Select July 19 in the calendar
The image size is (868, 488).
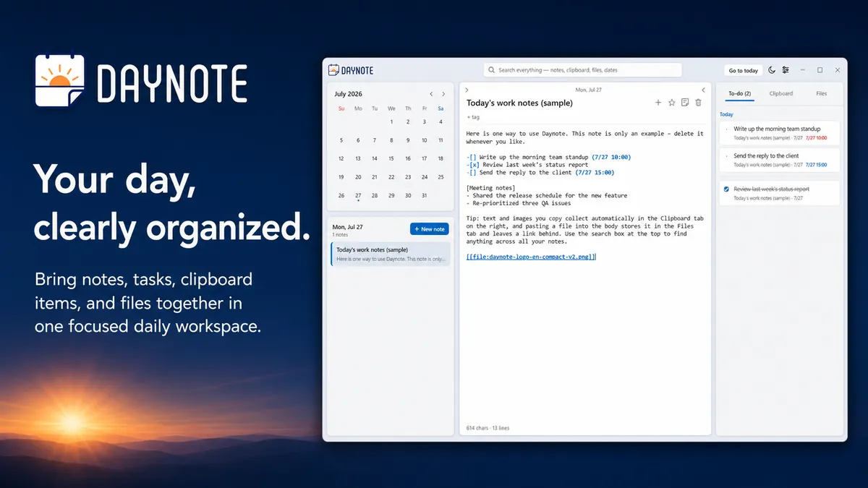pos(341,177)
